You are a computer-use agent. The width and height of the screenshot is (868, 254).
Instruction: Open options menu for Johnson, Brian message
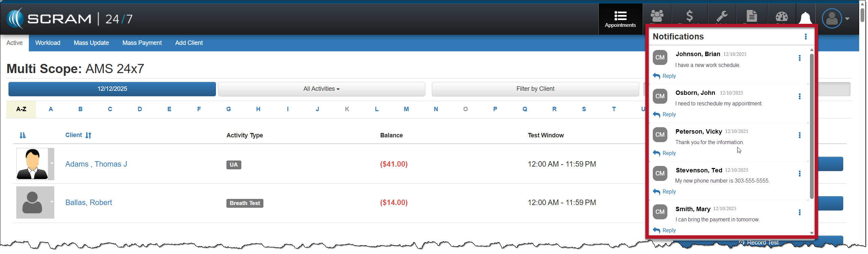pos(799,58)
